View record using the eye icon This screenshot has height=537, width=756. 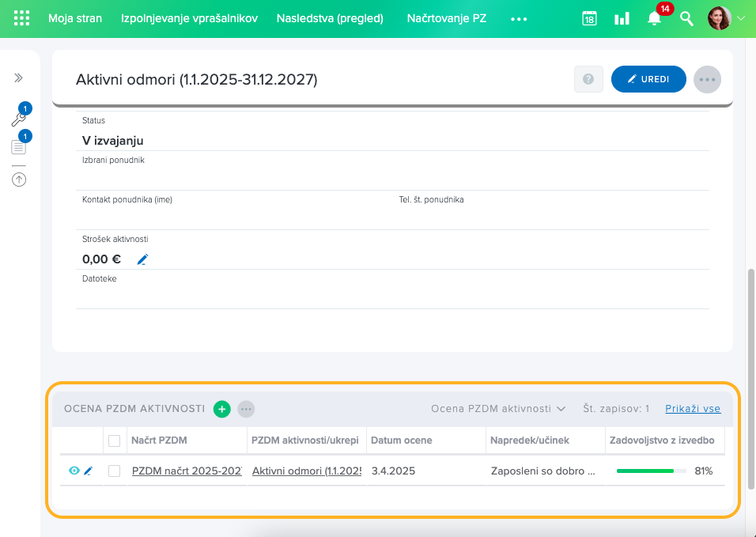tap(74, 471)
